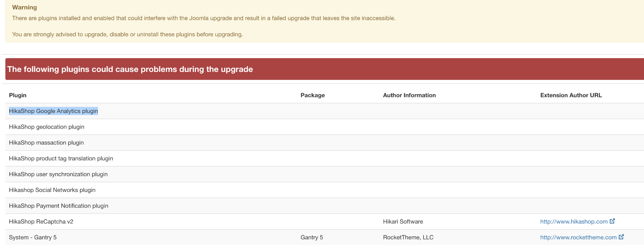Image resolution: width=644 pixels, height=249 pixels.
Task: Select HikaShop Google Analytics plugin row
Action: 53,111
